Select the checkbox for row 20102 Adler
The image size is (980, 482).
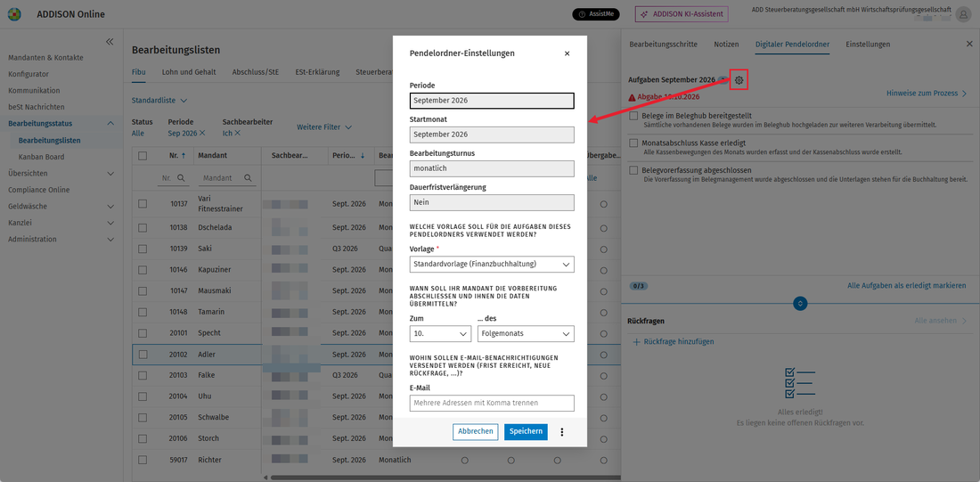click(x=143, y=355)
